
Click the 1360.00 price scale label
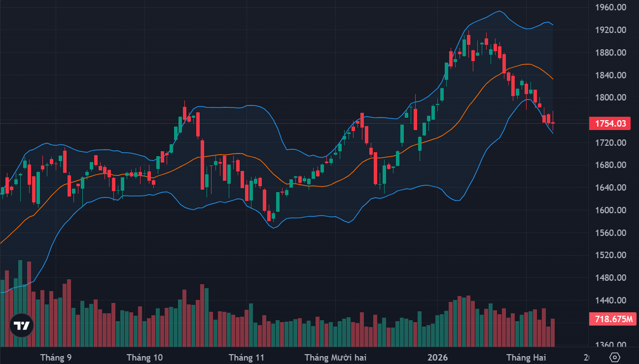pyautogui.click(x=610, y=345)
